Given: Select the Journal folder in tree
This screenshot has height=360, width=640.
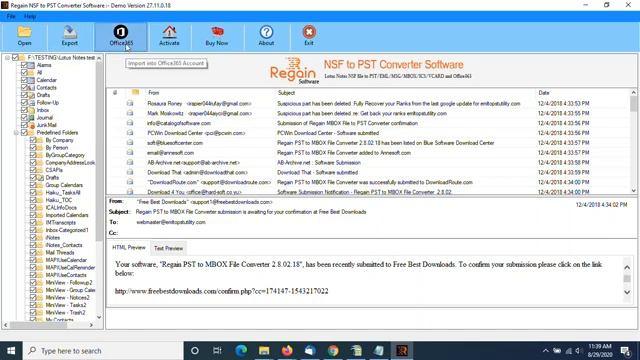Looking at the screenshot, I should [x=44, y=117].
